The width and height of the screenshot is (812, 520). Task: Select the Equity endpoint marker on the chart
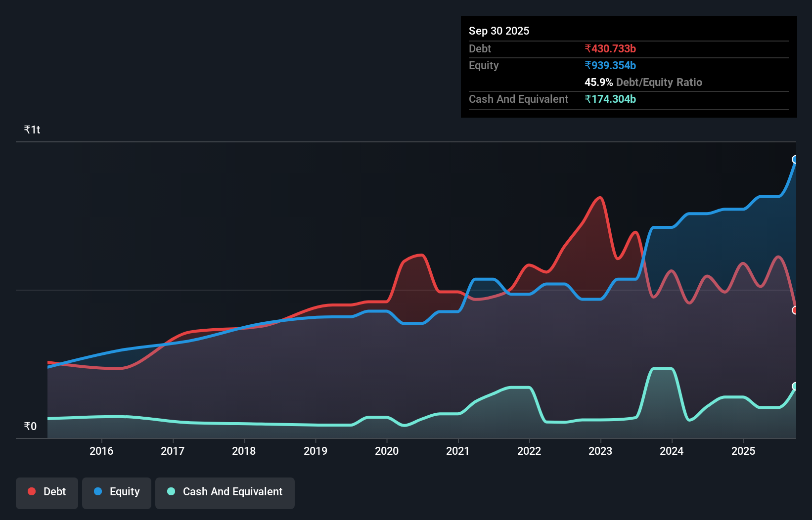tap(795, 159)
